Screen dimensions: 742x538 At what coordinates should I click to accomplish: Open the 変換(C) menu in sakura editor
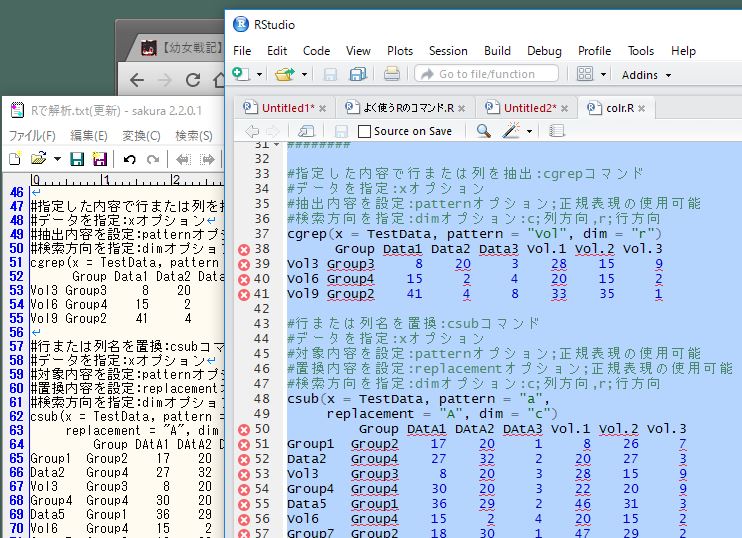[x=141, y=136]
